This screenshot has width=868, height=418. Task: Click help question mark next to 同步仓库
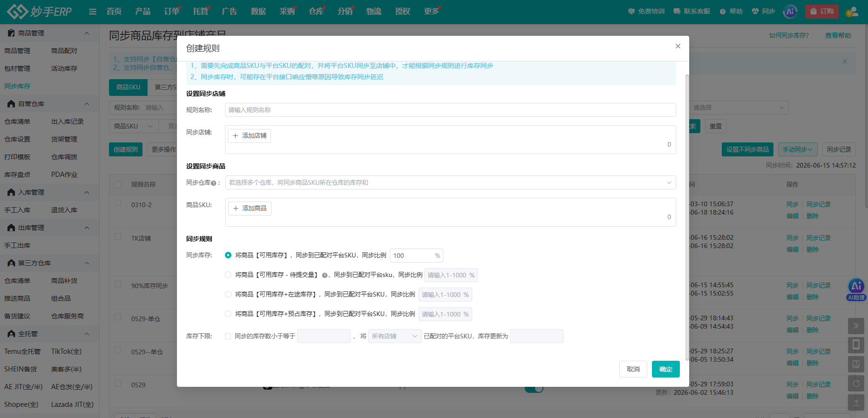coord(213,183)
